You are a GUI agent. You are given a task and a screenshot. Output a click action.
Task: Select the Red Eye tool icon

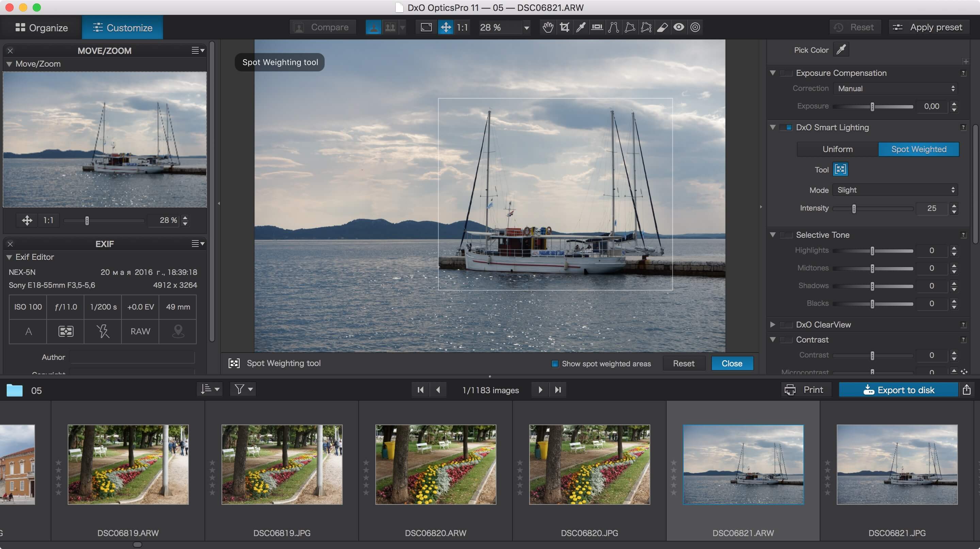pos(679,27)
